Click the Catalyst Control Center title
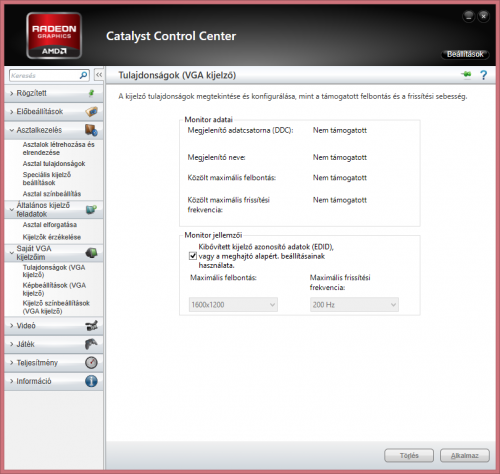The width and height of the screenshot is (500, 474). coord(171,36)
